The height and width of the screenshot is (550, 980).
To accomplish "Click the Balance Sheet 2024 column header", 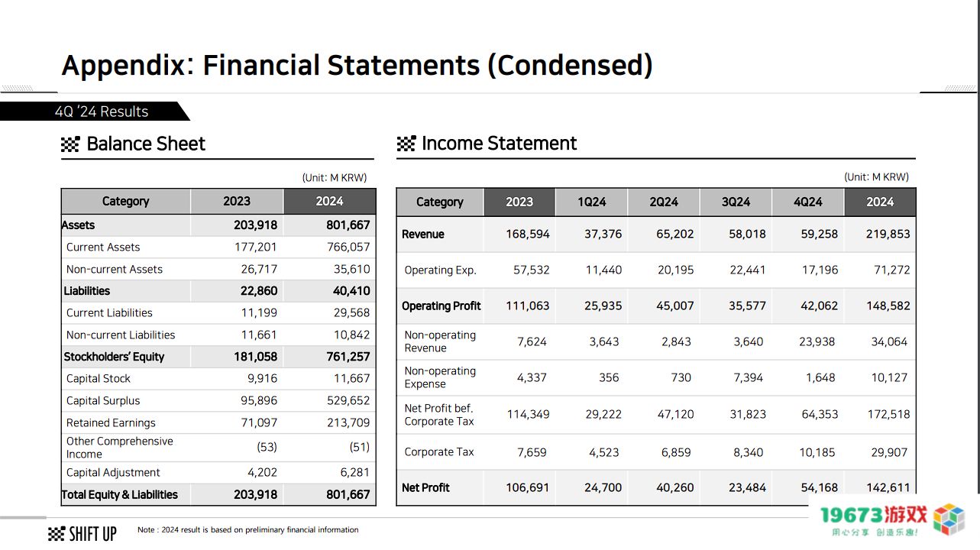I will click(x=329, y=201).
